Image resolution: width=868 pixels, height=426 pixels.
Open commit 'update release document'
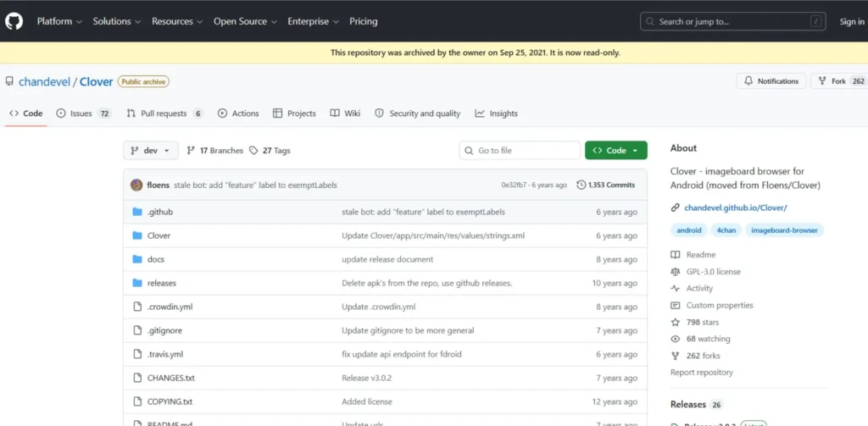(x=387, y=259)
